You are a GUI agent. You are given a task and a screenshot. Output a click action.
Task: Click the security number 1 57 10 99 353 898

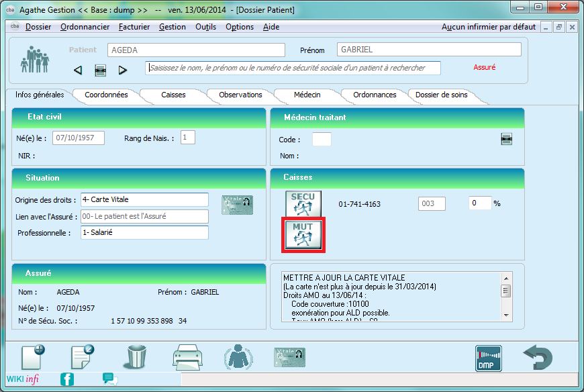pos(142,321)
